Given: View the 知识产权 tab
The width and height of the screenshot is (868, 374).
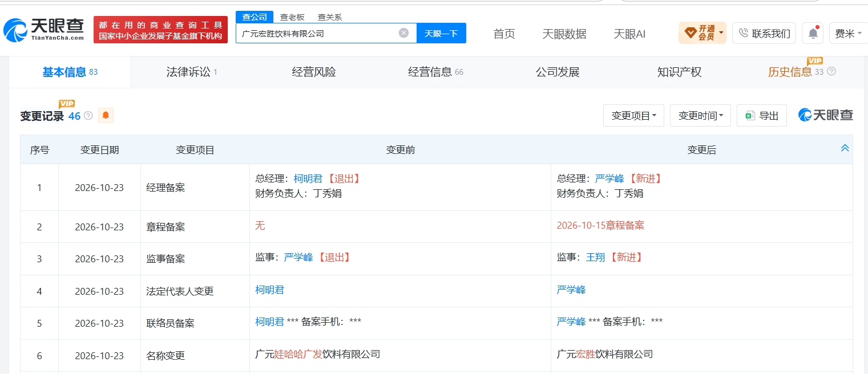Looking at the screenshot, I should [679, 72].
